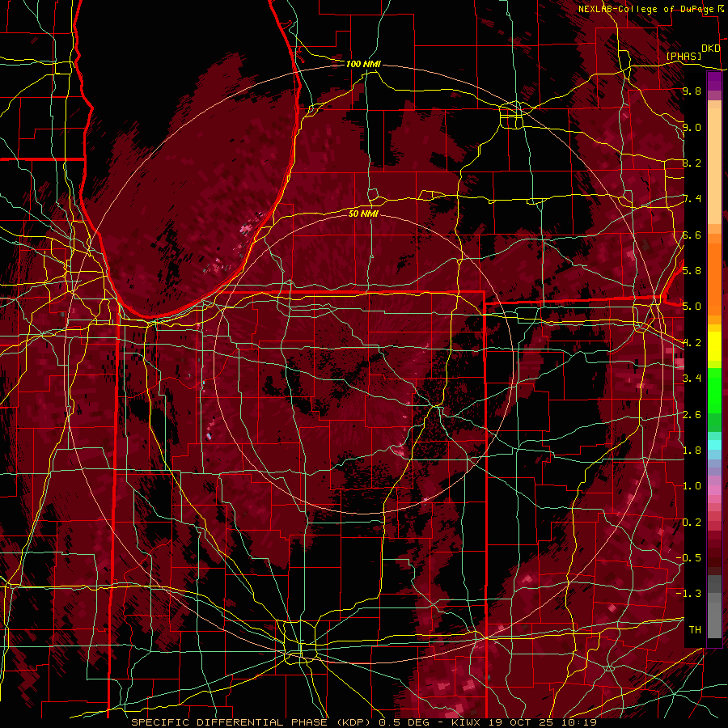Click the pale peach color bar segment
The image size is (728, 728).
(714, 166)
